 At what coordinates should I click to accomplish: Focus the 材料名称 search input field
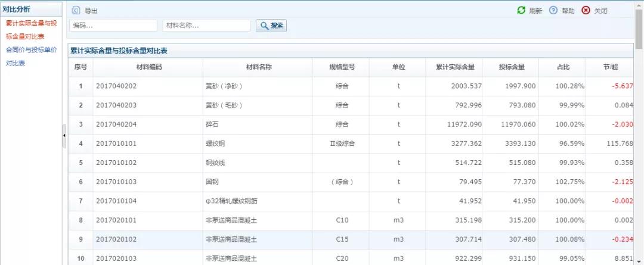[x=206, y=26]
